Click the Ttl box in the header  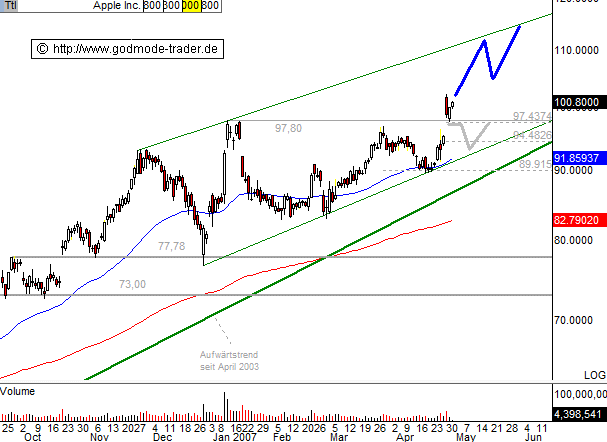[x=10, y=6]
